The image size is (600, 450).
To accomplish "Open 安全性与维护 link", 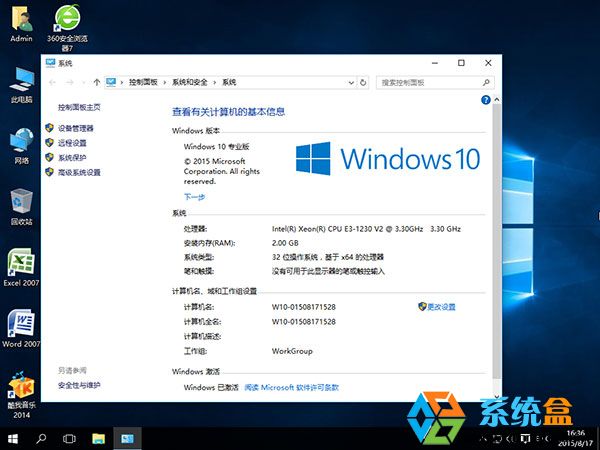I will pos(79,385).
